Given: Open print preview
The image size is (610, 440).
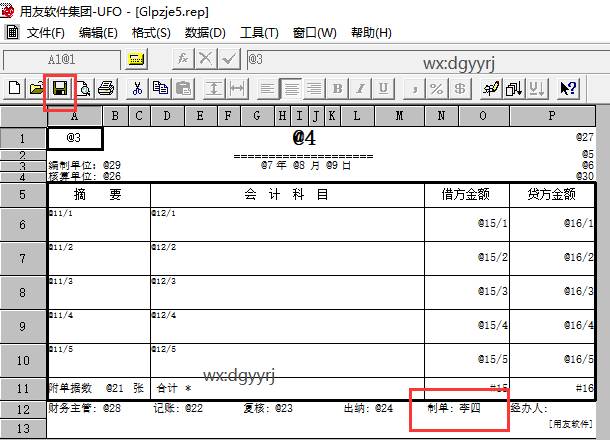Looking at the screenshot, I should pyautogui.click(x=84, y=88).
